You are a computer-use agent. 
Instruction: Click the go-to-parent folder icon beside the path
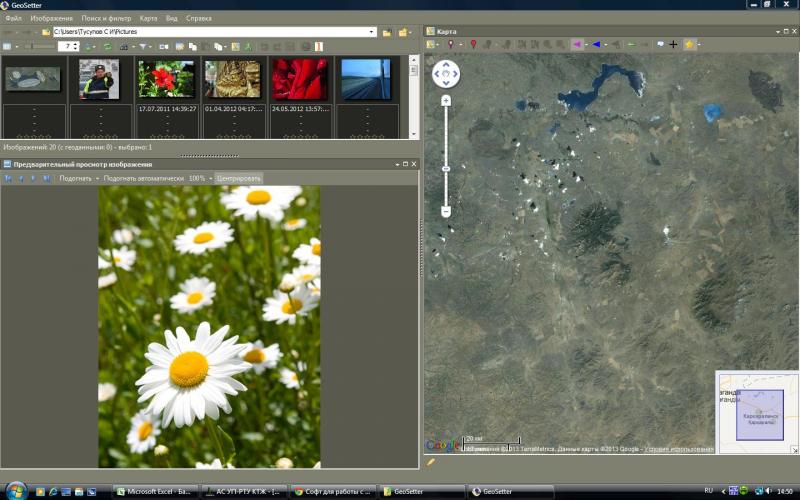click(x=387, y=32)
